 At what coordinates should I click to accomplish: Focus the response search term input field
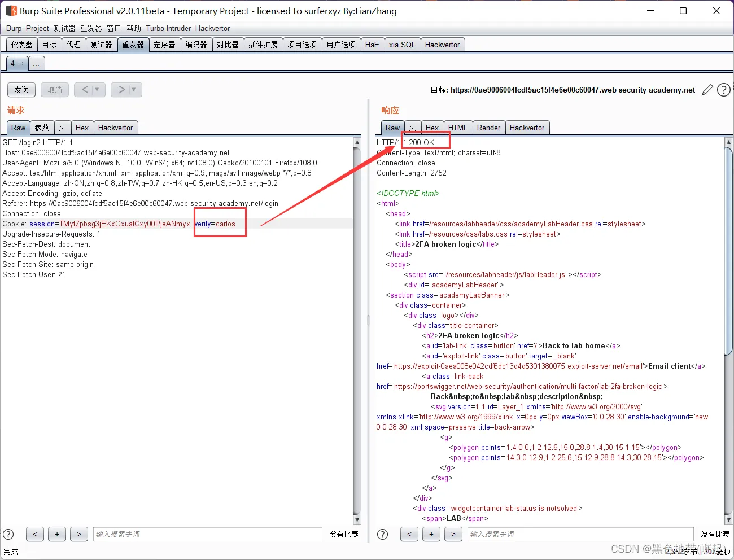click(x=580, y=534)
